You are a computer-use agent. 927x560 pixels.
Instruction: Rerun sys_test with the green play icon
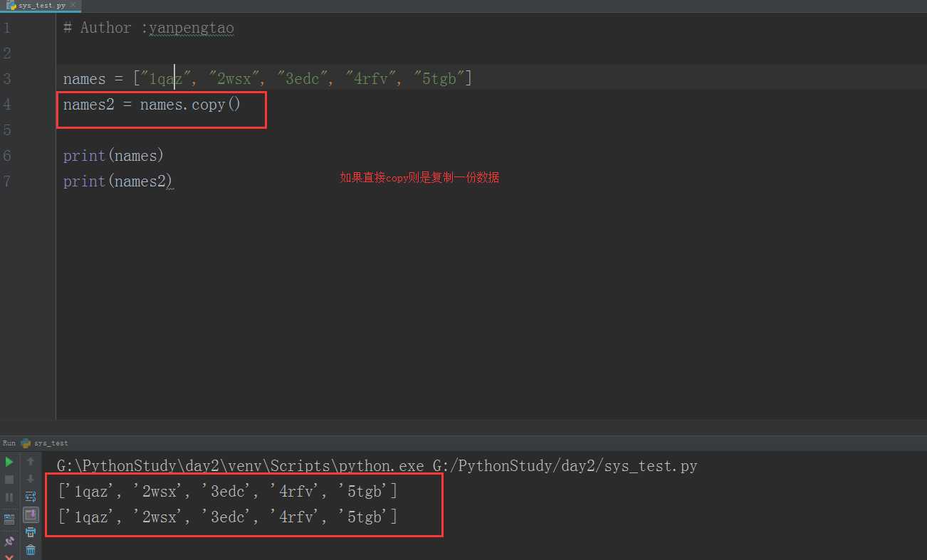9,462
